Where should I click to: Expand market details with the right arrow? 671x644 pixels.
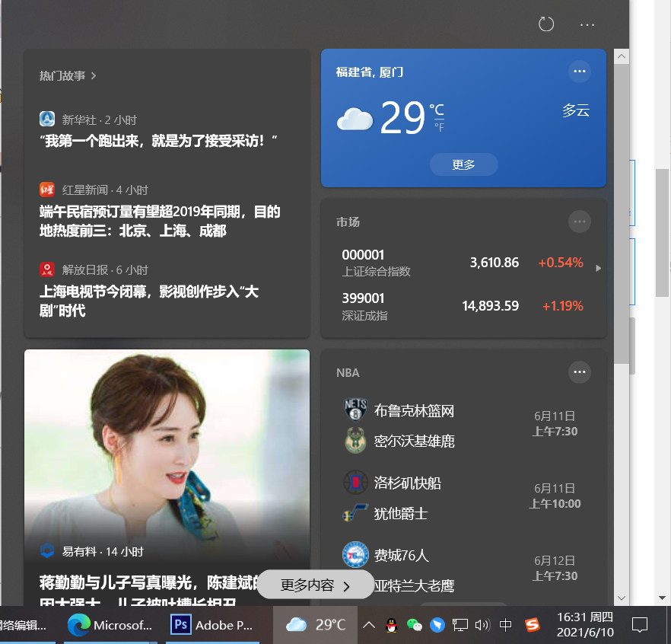598,268
